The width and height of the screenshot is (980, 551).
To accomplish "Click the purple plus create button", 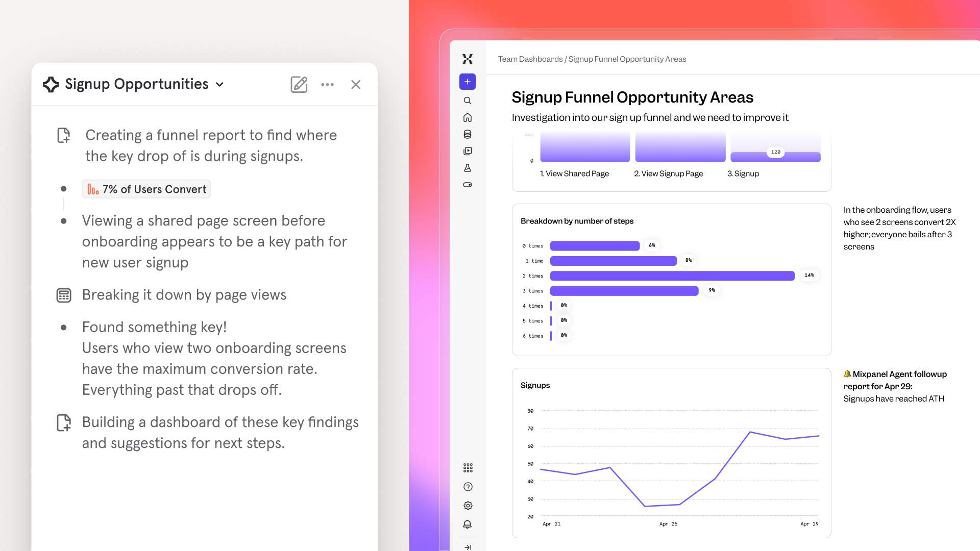I will (x=468, y=82).
